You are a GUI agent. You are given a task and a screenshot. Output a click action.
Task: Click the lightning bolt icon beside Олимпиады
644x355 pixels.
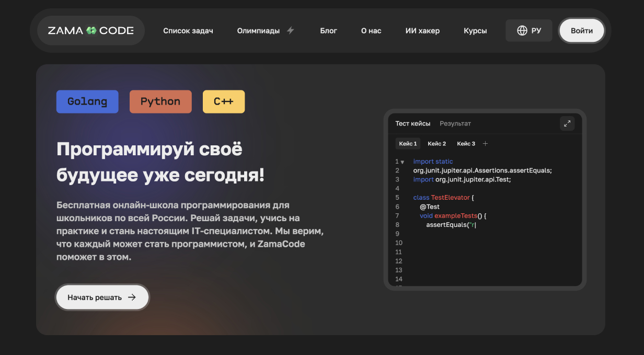pyautogui.click(x=291, y=30)
